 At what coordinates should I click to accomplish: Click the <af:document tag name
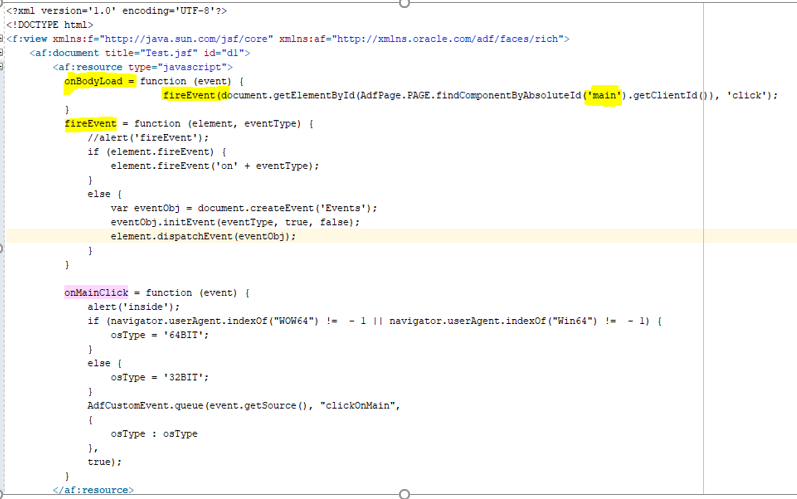click(65, 53)
